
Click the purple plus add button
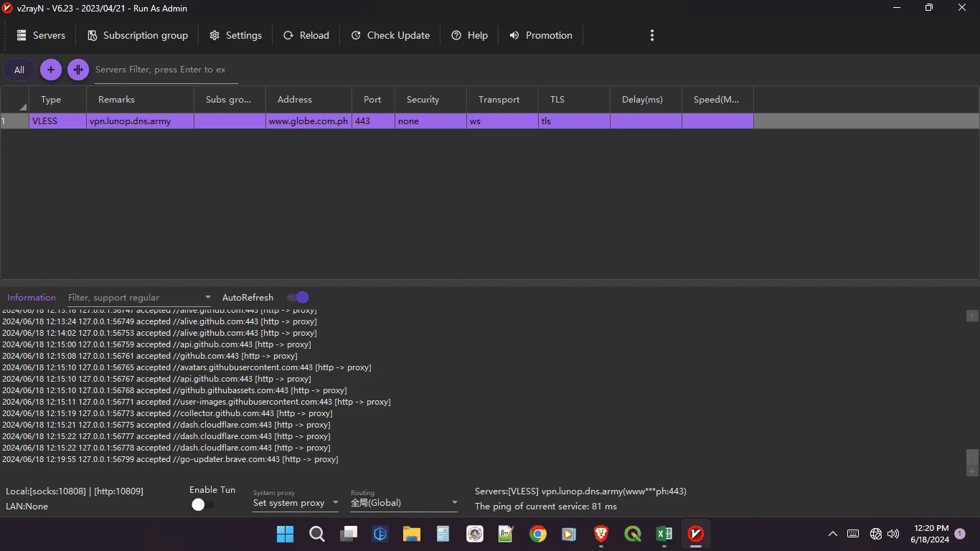(50, 70)
